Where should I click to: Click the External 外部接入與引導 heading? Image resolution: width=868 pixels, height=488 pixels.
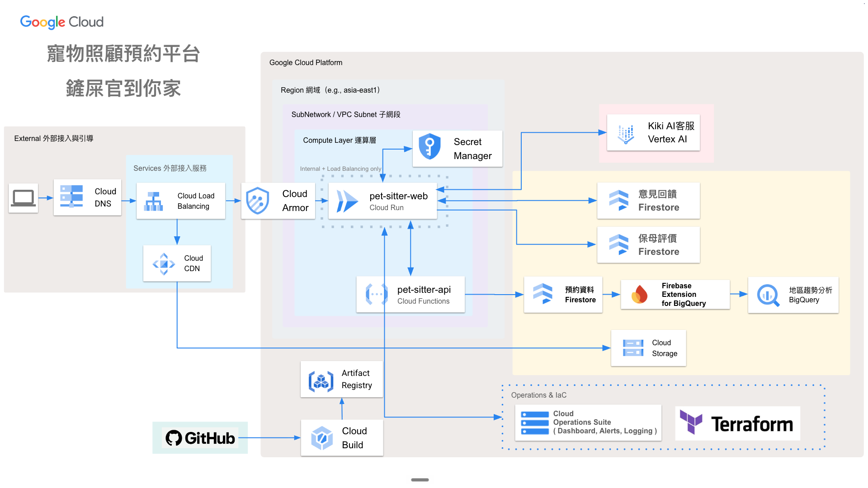click(54, 138)
